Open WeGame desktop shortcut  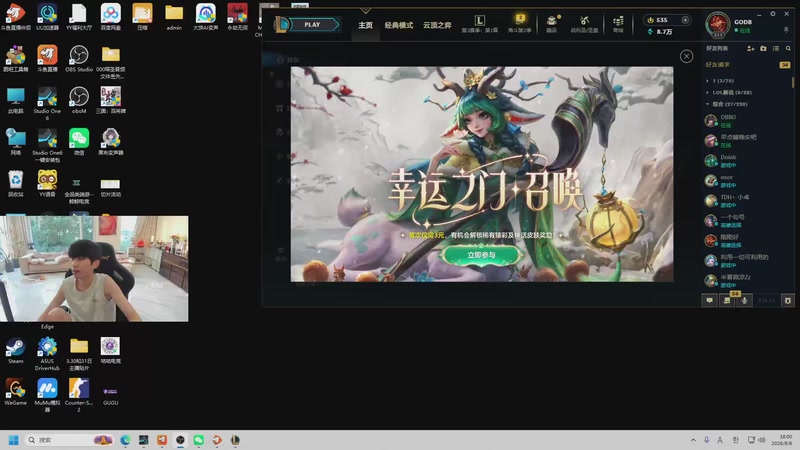15,392
